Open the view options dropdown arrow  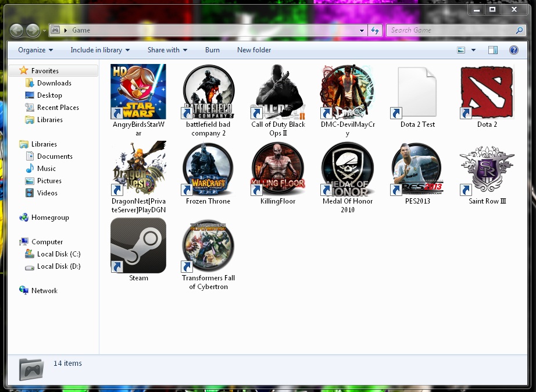(473, 50)
